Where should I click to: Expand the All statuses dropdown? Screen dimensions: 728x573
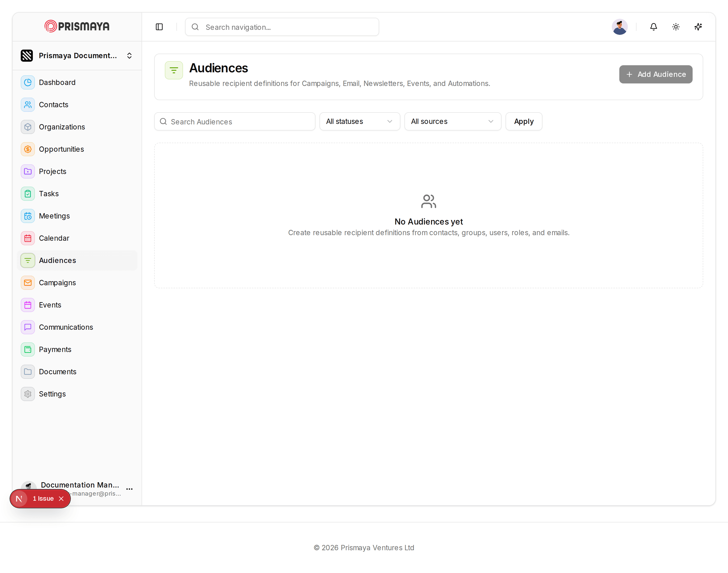(359, 121)
